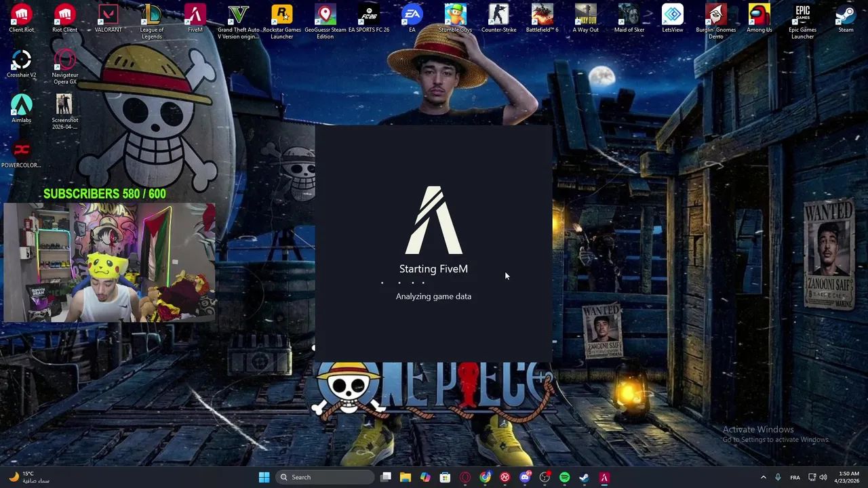Select the Epic Games Launcher icon
The height and width of the screenshot is (488, 868).
coord(803,22)
